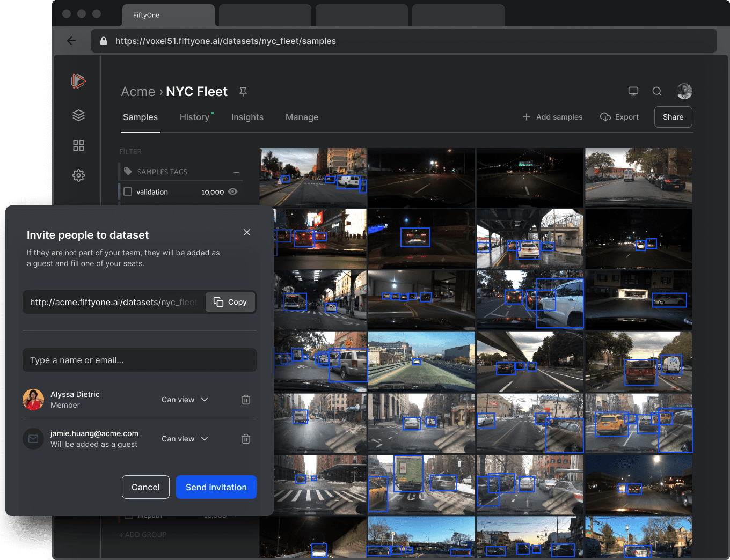Check the filepath checkbox at the bottom
This screenshot has width=730, height=560.
pos(128,514)
